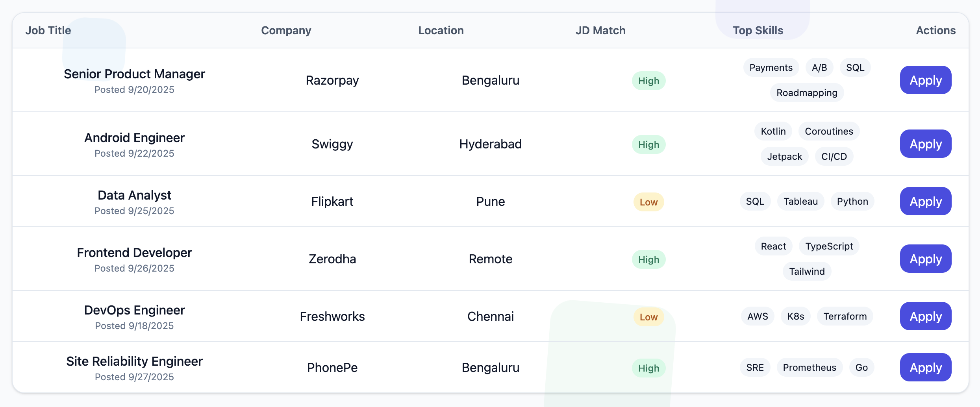Apply to the DevOps Engineer job at Freshworks
Screen dimensions: 980x407
click(925, 316)
